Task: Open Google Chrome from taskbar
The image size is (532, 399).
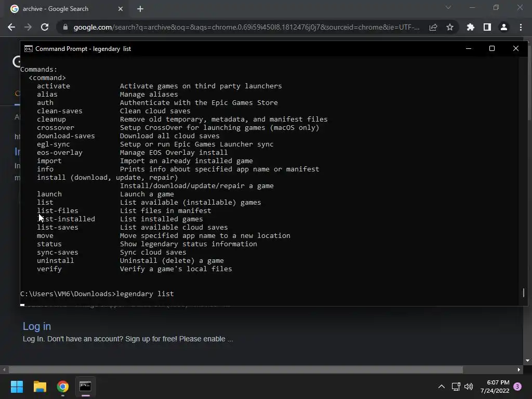Action: [x=63, y=387]
